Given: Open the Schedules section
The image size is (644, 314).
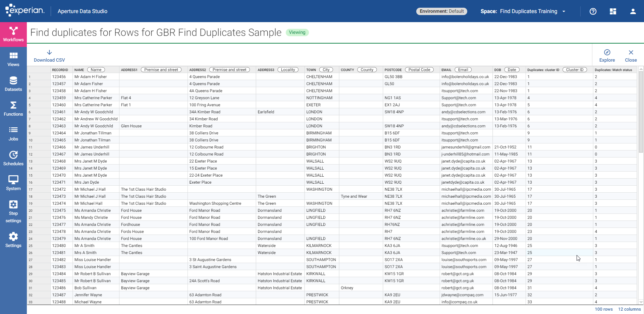Looking at the screenshot, I should tap(13, 158).
